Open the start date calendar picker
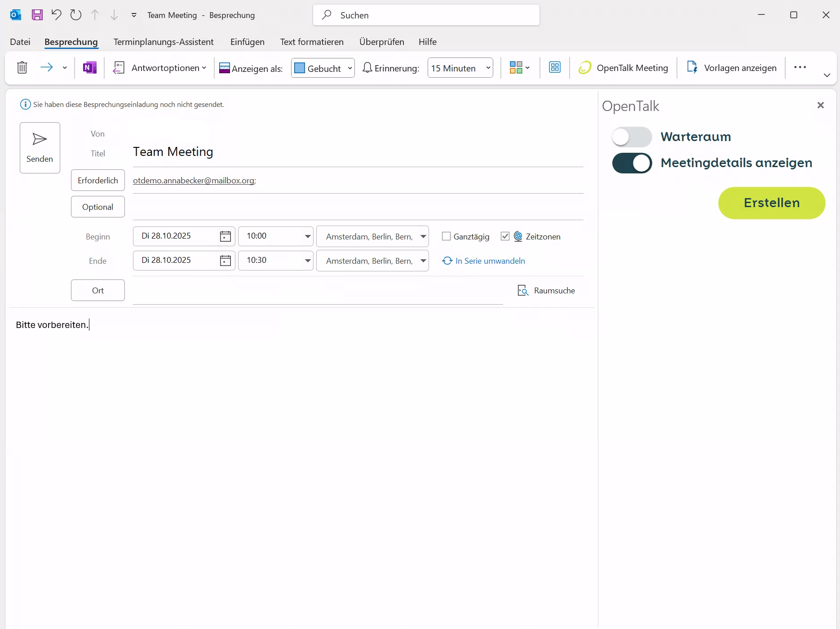The image size is (840, 629). point(225,236)
